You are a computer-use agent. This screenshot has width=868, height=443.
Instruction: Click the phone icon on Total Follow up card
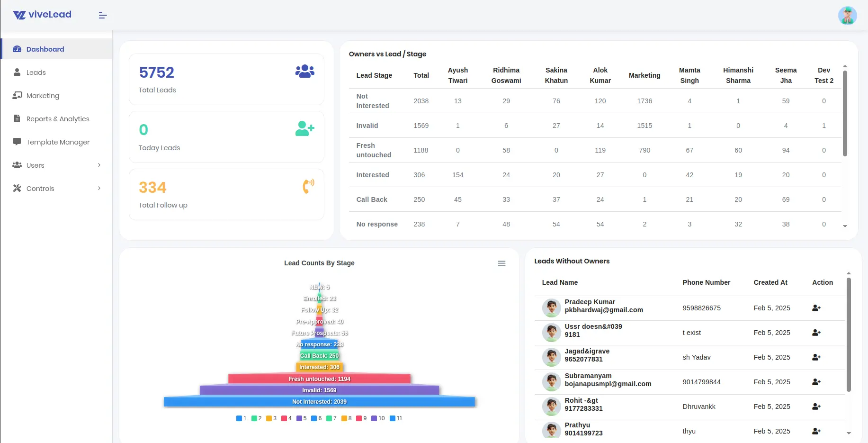(308, 186)
